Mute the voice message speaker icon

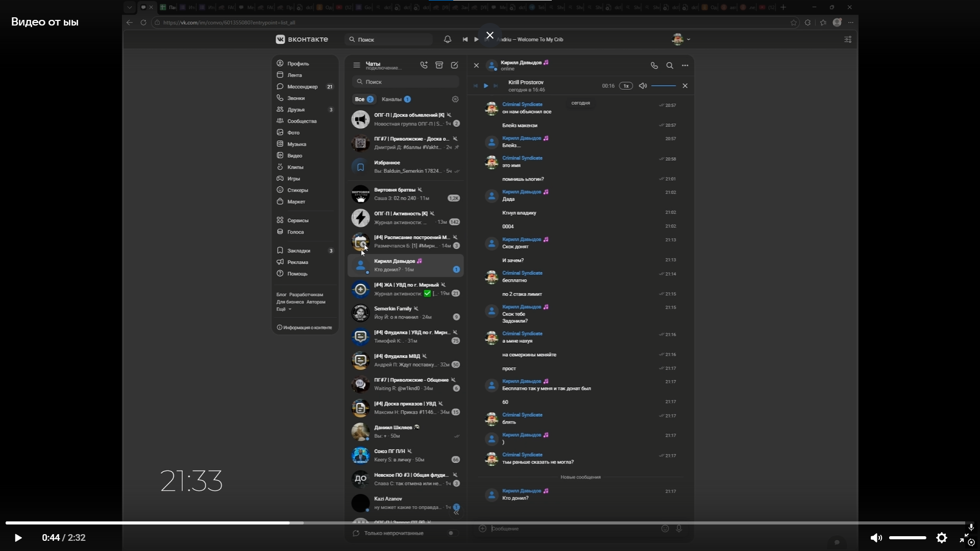tap(643, 86)
